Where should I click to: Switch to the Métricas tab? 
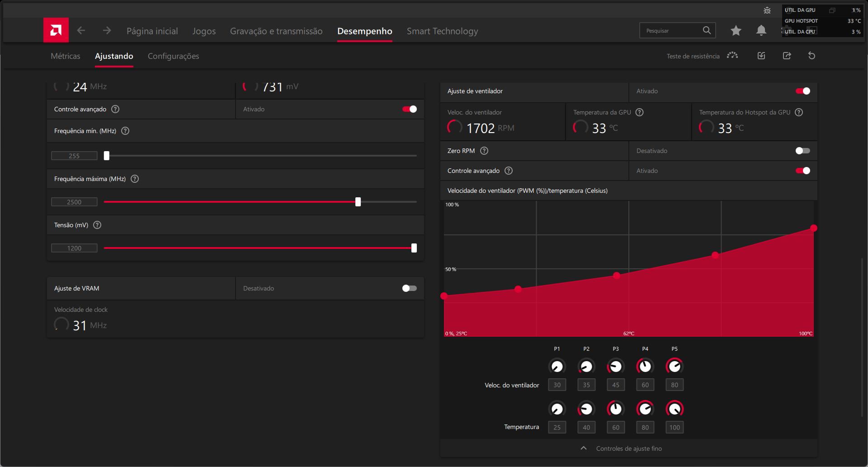pos(66,56)
